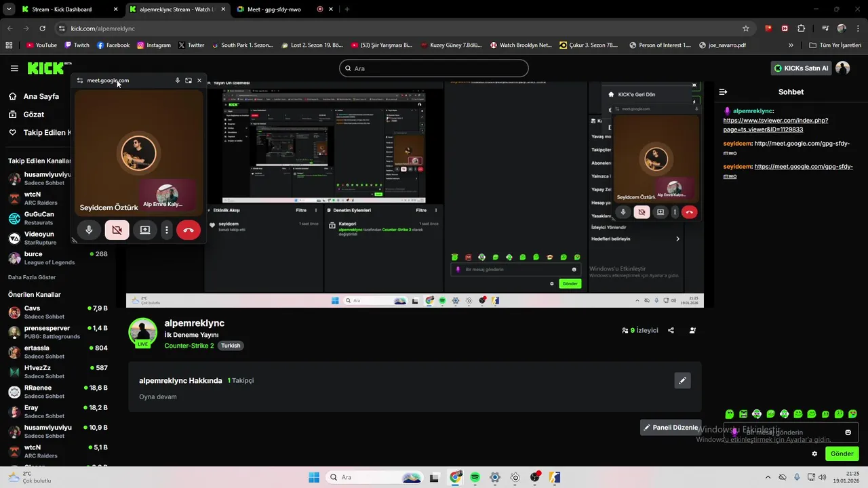Open RRaenee recommended channel

[x=58, y=391]
